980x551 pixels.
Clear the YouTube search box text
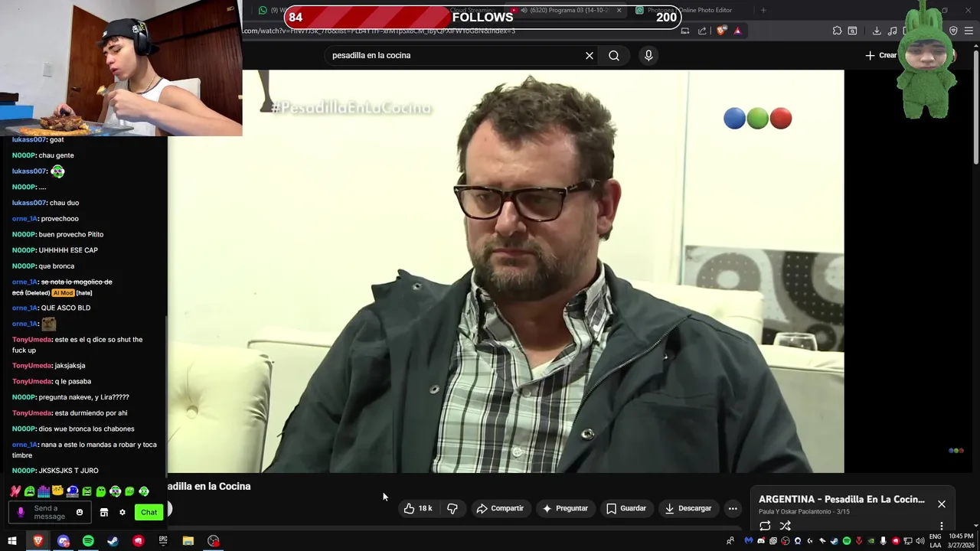pyautogui.click(x=590, y=55)
